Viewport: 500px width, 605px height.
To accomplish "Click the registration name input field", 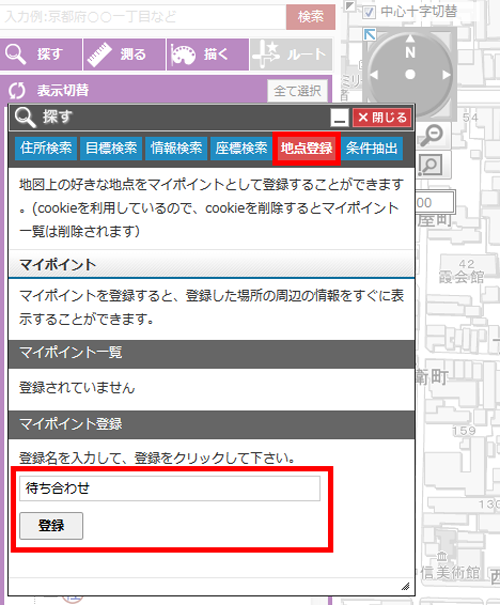I will pos(170,488).
